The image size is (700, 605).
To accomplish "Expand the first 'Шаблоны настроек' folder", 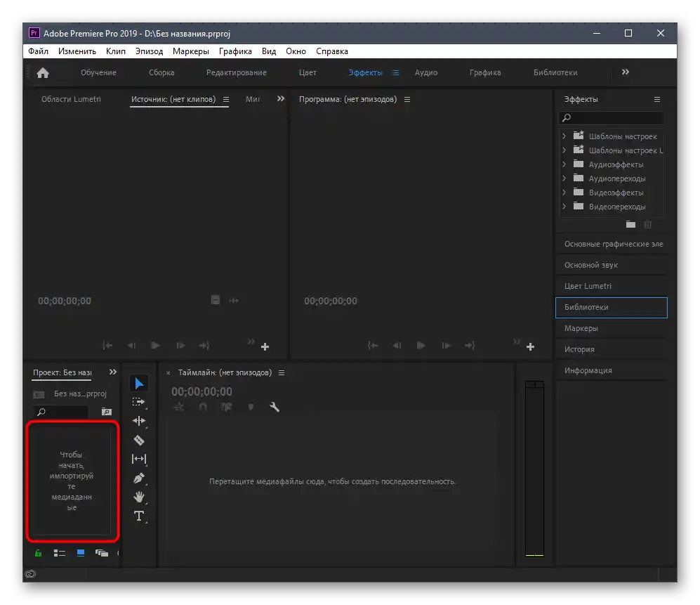I will [x=564, y=136].
